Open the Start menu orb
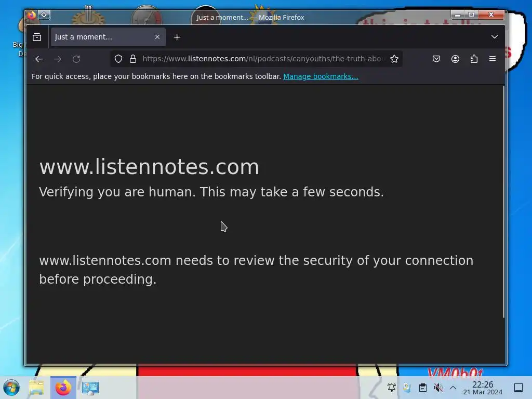Image resolution: width=532 pixels, height=399 pixels. point(11,388)
